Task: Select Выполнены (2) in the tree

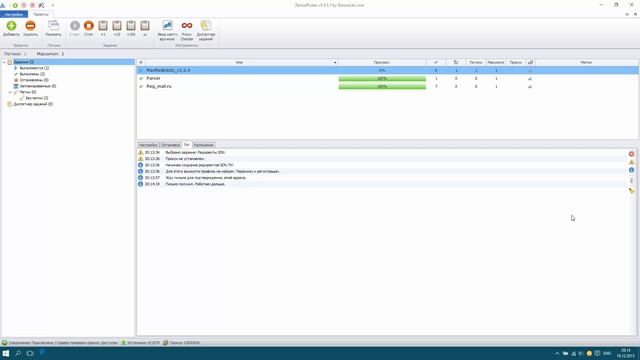Action: (x=32, y=74)
